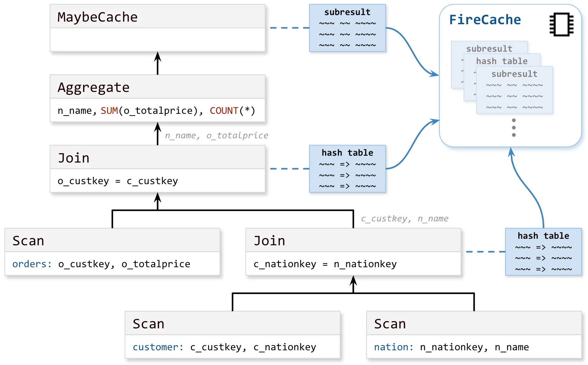The image size is (588, 365).
Task: Click the c_custkey, n_name edge label
Action: (404, 218)
